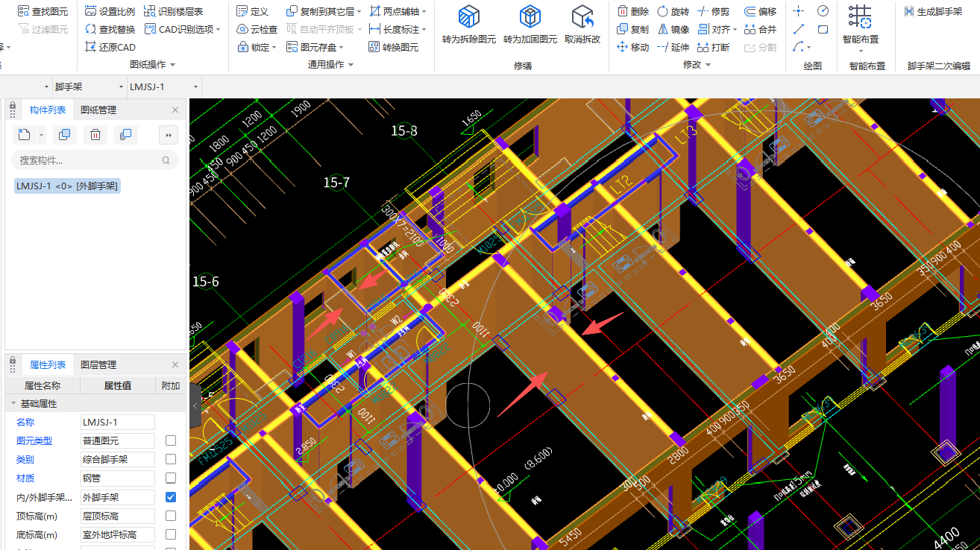Select the 打断 break tool

coord(714,47)
